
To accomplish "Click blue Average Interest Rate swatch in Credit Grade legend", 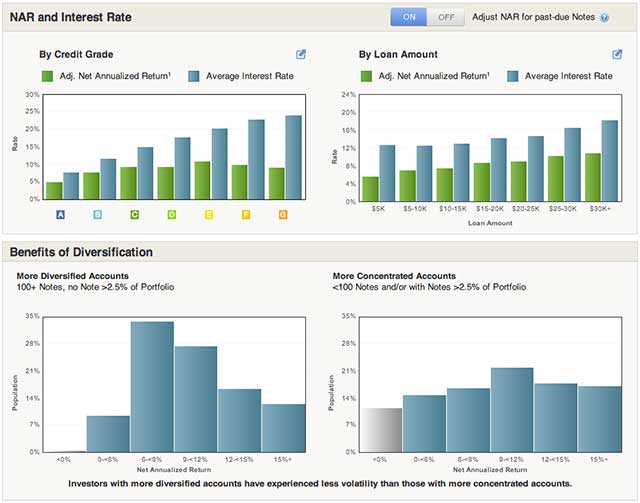I will pos(194,76).
